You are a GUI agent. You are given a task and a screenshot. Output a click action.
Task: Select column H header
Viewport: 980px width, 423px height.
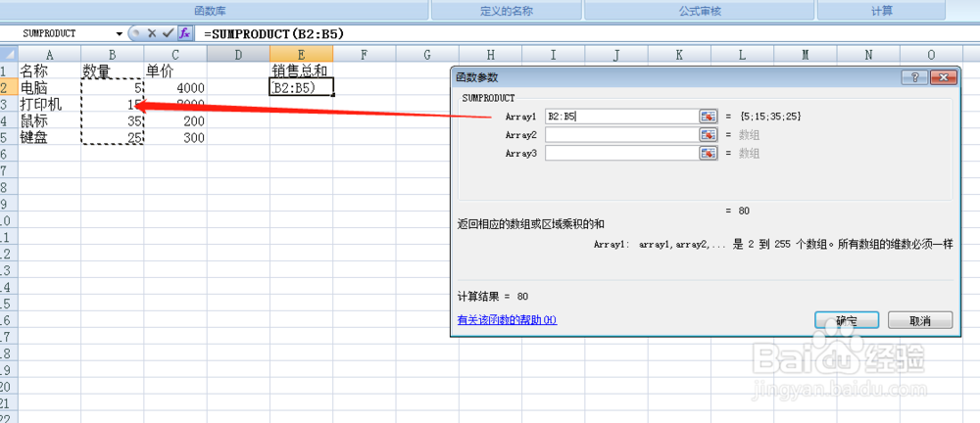[490, 55]
